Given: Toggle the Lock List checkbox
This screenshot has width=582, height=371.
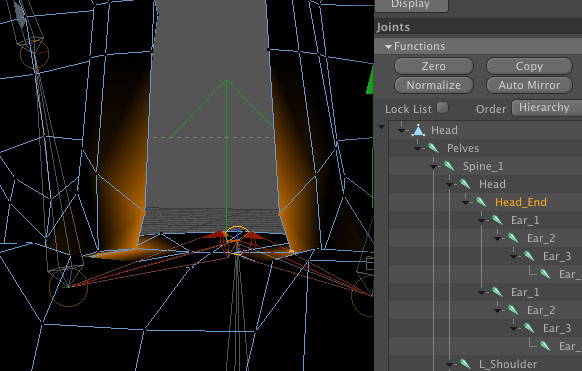Looking at the screenshot, I should [x=442, y=108].
